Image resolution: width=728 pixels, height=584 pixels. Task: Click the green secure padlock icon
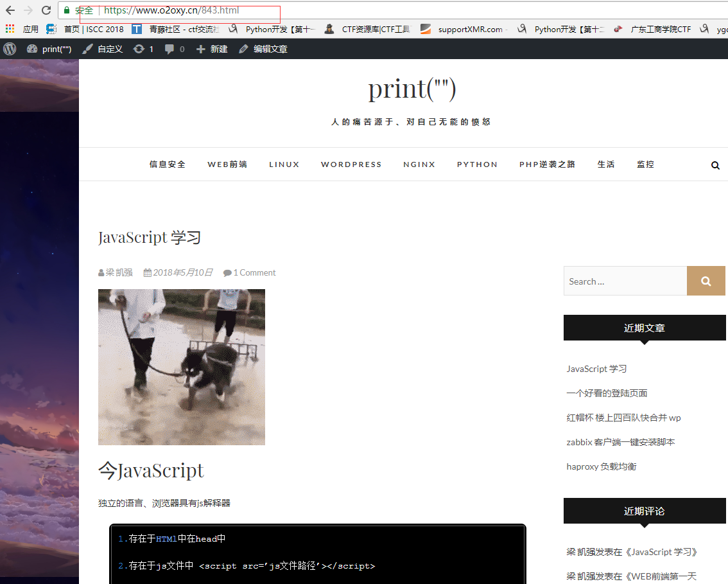coord(67,10)
